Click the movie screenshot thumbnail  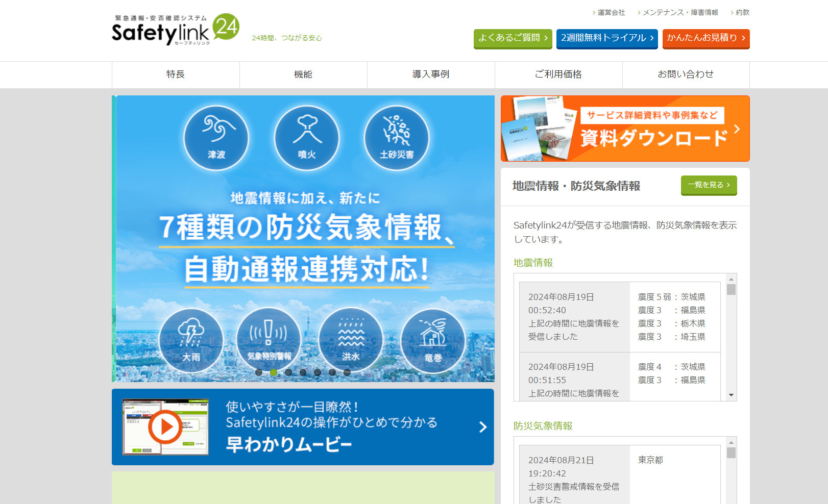[165, 427]
